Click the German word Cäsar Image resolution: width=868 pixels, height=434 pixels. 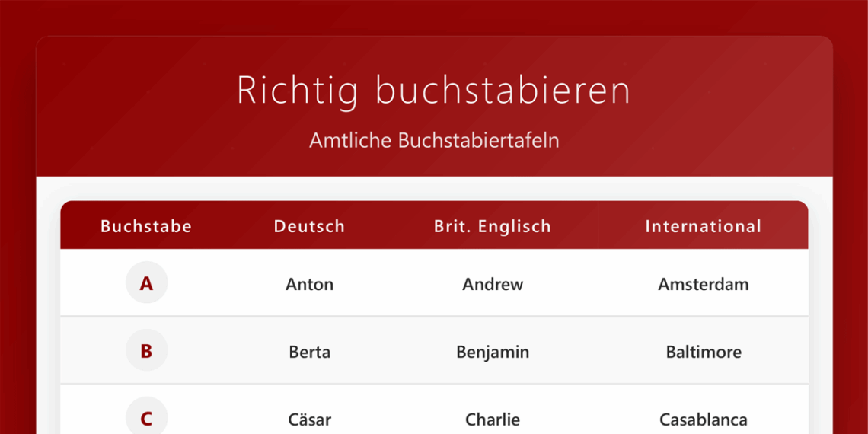click(x=309, y=420)
